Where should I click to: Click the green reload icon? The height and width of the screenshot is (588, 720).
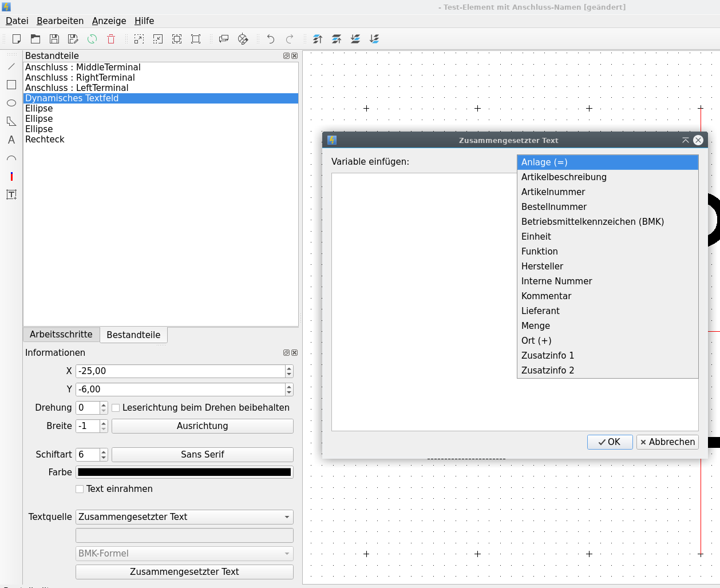coord(92,39)
